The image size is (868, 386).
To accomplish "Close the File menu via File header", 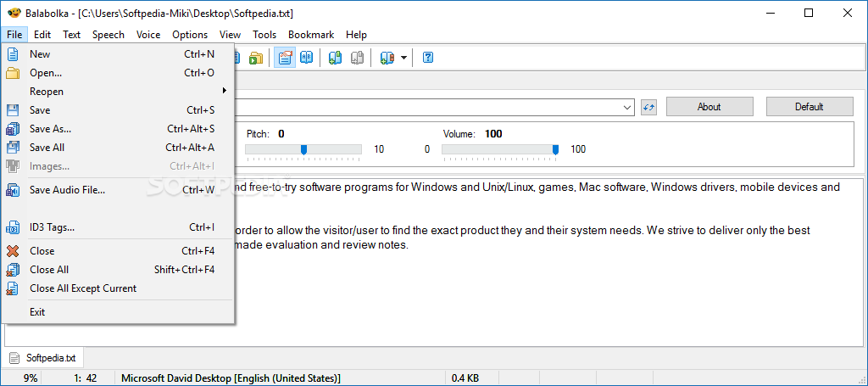I will pos(14,34).
